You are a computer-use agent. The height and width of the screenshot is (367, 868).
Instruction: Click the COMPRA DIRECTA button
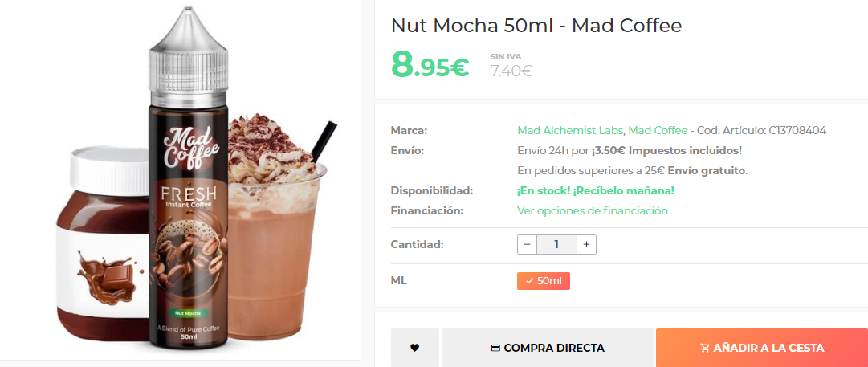click(548, 348)
